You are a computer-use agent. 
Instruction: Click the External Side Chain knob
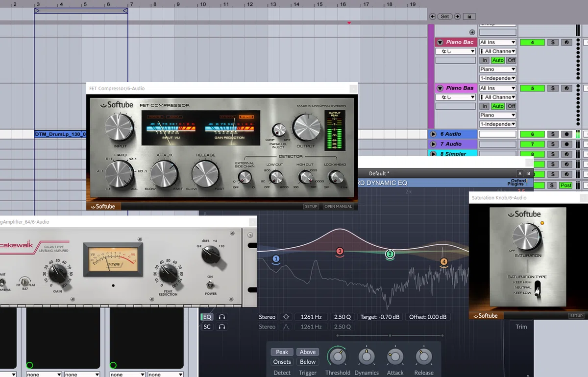pyautogui.click(x=245, y=177)
